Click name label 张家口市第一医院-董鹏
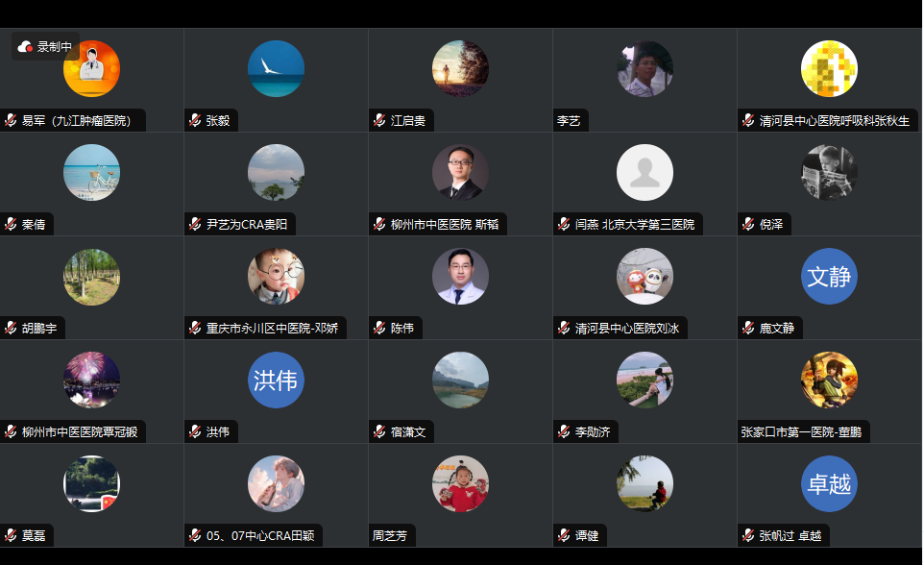The image size is (924, 565). (801, 432)
